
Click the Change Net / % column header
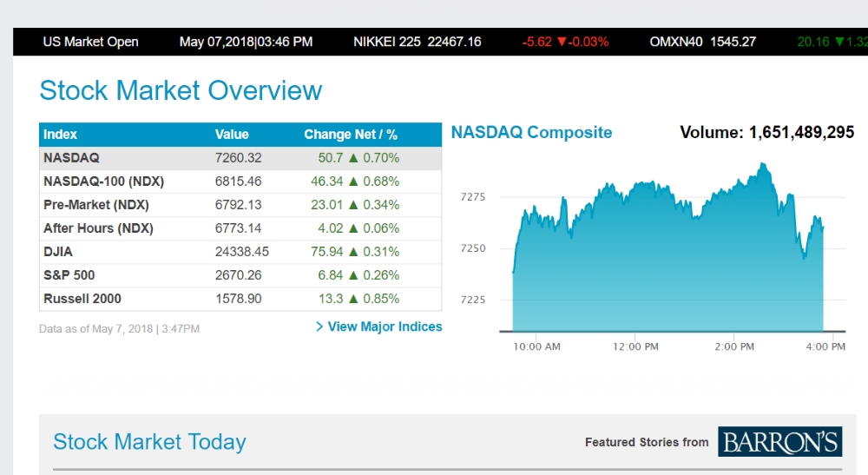pyautogui.click(x=351, y=135)
